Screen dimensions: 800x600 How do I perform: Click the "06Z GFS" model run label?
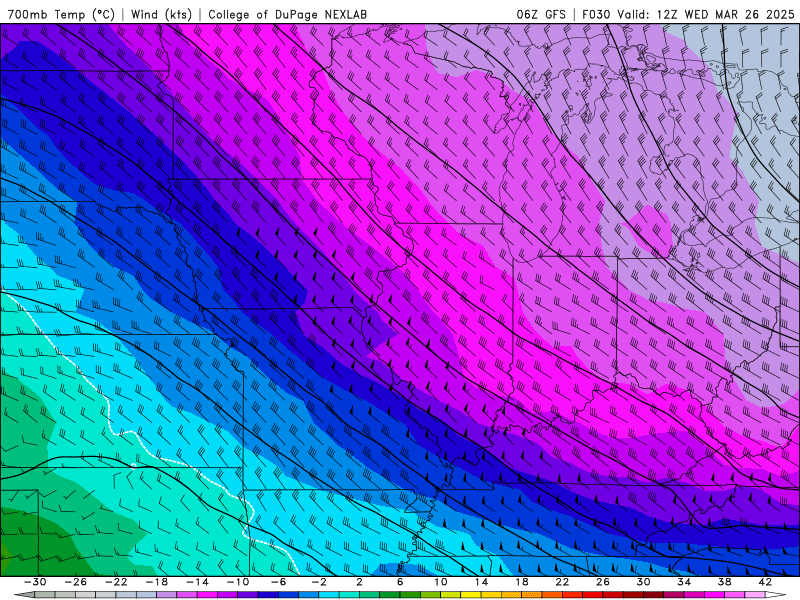click(x=541, y=14)
